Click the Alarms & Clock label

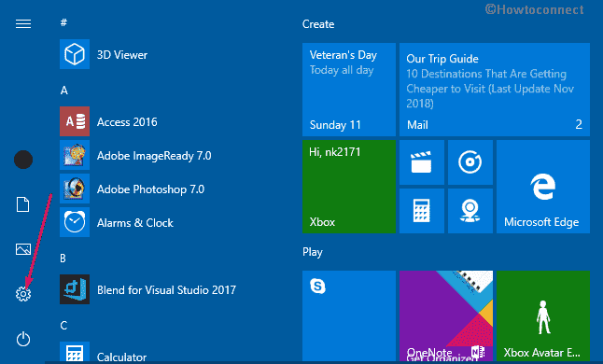[x=135, y=223]
